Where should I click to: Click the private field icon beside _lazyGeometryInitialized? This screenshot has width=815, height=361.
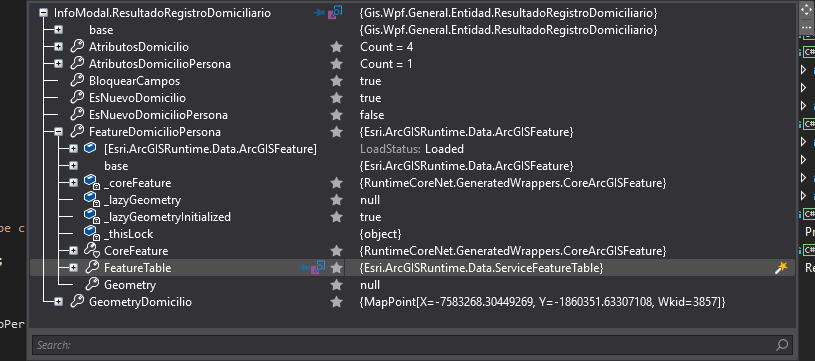(92, 217)
